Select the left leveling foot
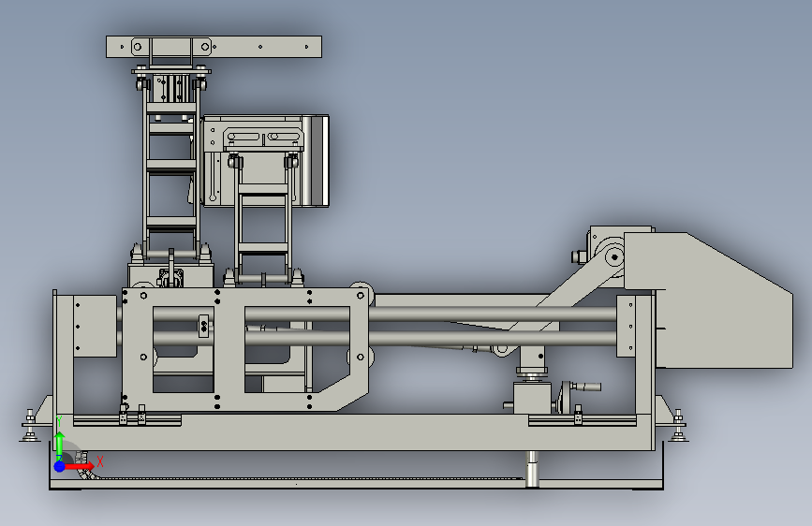Screen dimensions: 812x526 pyautogui.click(x=30, y=426)
